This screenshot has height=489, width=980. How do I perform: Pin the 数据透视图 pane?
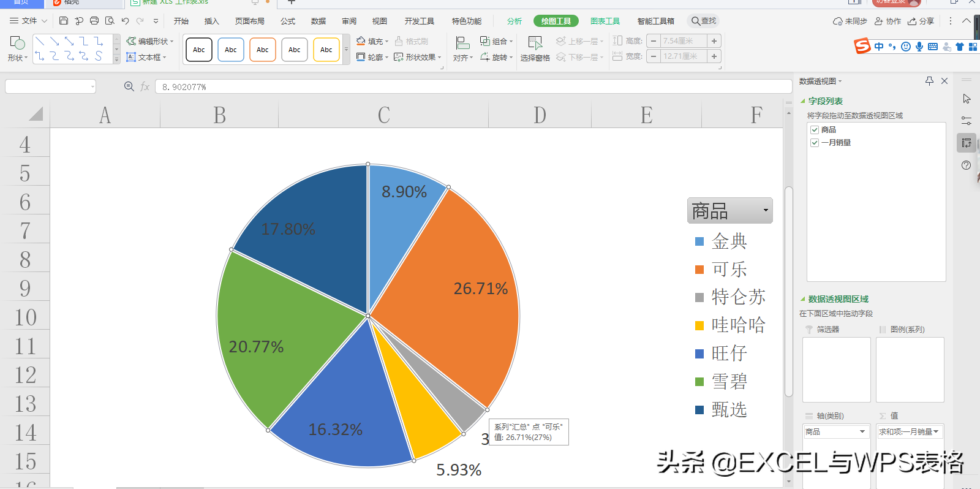pyautogui.click(x=929, y=81)
